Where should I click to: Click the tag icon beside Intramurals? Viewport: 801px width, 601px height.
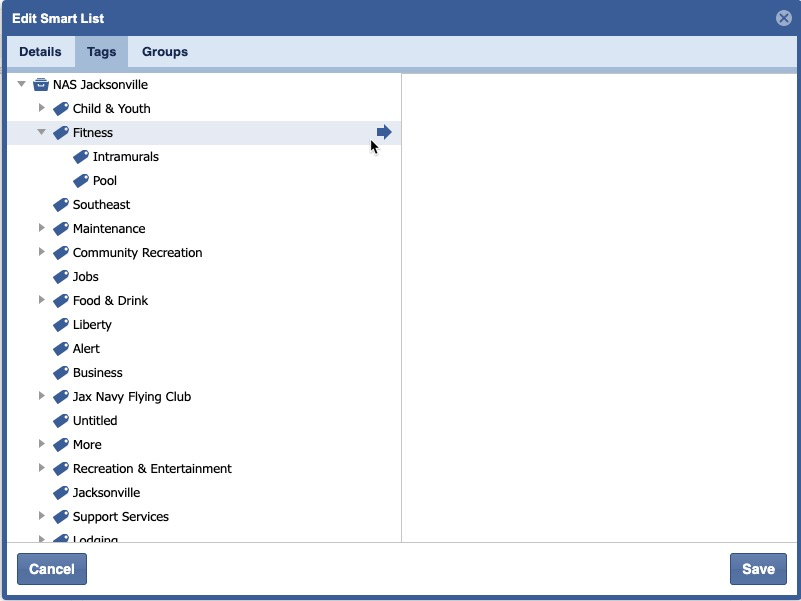click(x=81, y=157)
